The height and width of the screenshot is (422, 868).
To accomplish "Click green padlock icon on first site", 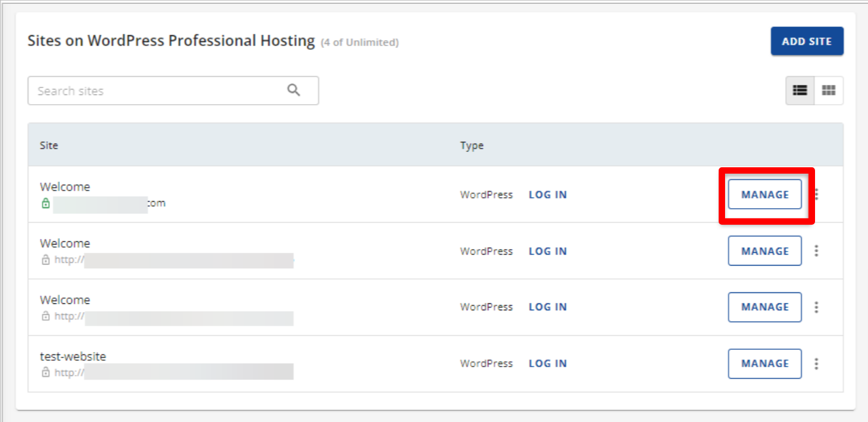I will [x=45, y=203].
